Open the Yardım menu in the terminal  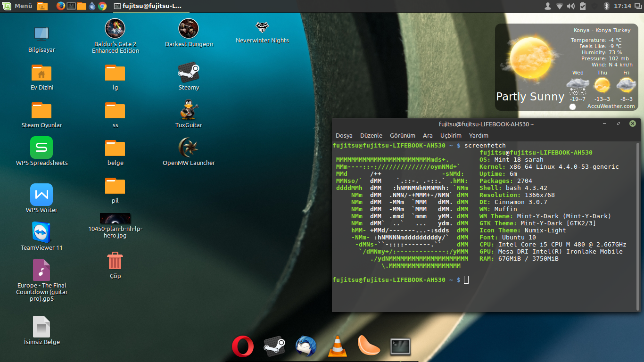[479, 136]
